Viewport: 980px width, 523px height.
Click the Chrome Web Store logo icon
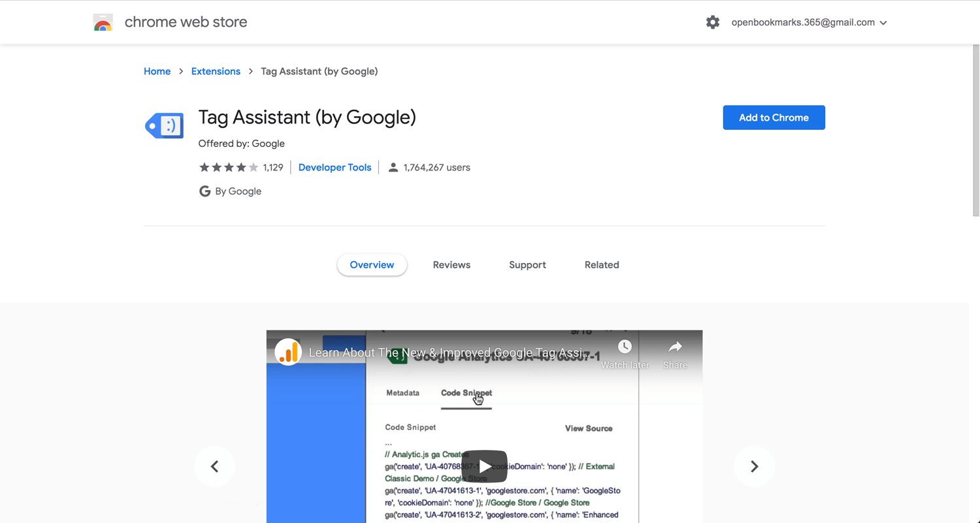[x=103, y=22]
